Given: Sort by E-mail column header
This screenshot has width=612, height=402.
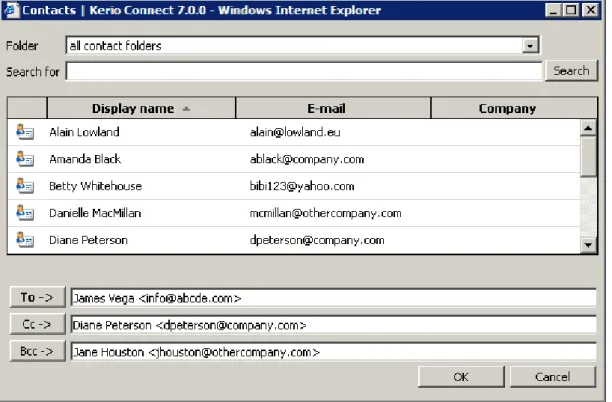Looking at the screenshot, I should click(x=333, y=108).
